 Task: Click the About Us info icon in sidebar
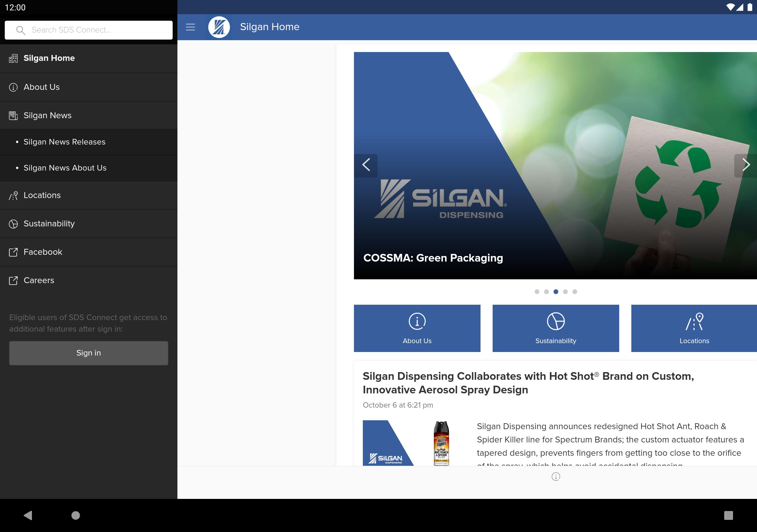point(13,87)
